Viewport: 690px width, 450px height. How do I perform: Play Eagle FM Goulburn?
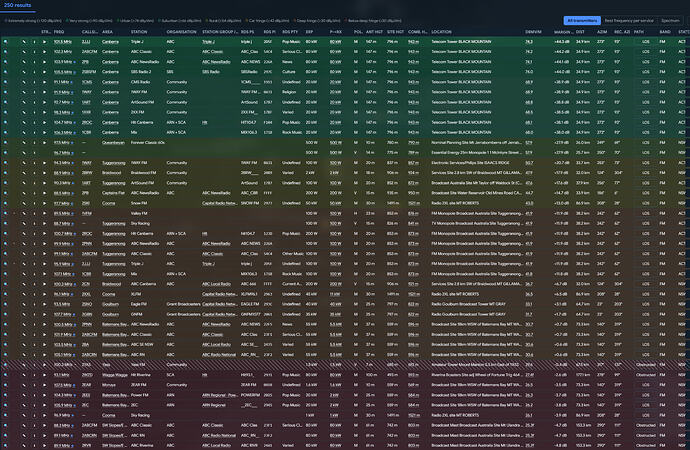pyautogui.click(x=44, y=304)
